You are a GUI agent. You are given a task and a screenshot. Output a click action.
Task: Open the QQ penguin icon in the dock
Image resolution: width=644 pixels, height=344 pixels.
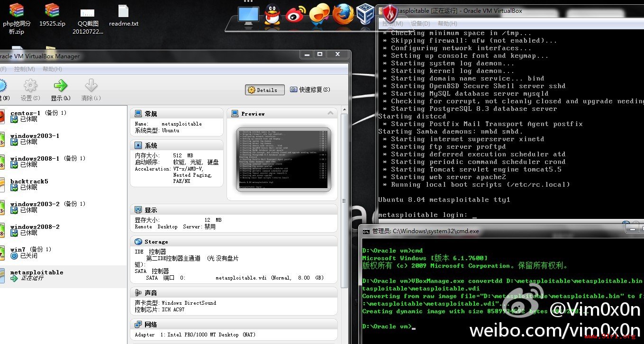point(272,15)
